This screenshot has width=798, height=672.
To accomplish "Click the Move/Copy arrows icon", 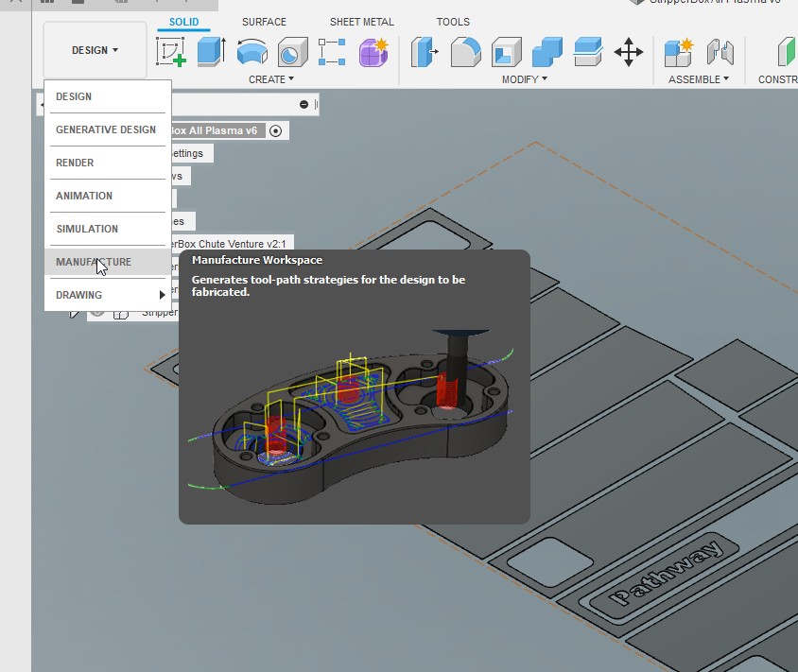I will tap(629, 51).
